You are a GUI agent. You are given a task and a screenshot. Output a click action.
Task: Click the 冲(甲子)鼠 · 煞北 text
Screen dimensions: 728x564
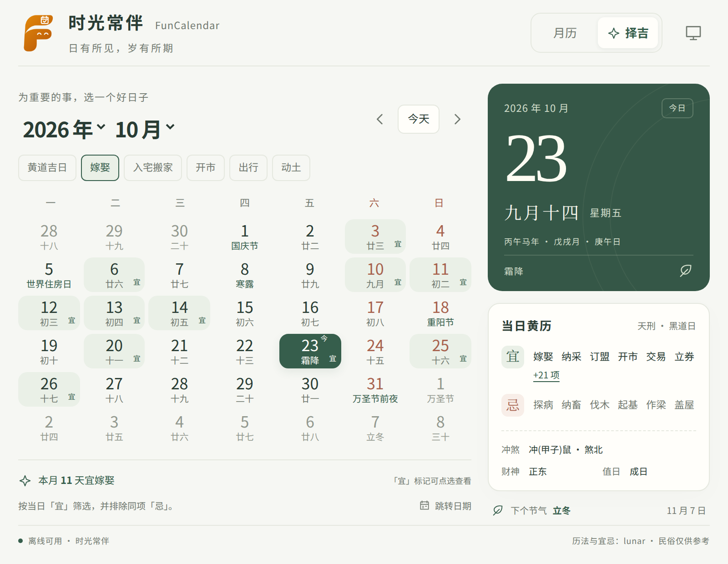tap(566, 450)
